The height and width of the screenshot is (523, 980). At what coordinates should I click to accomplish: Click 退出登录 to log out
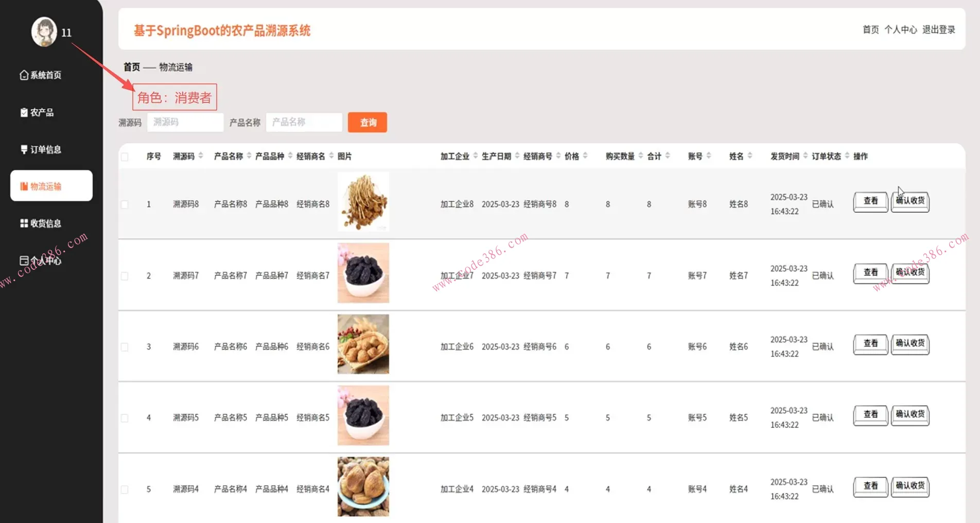click(x=938, y=29)
